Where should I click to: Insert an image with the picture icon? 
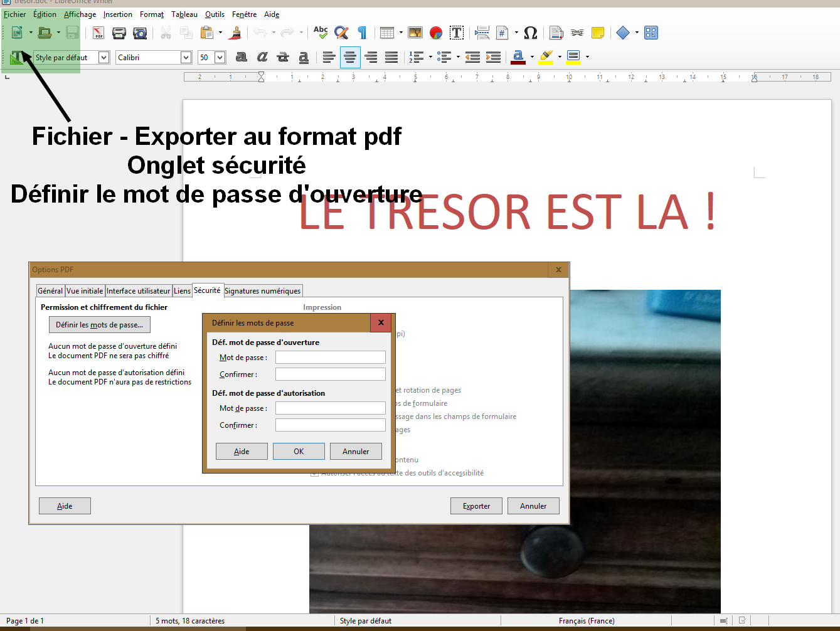coord(415,33)
